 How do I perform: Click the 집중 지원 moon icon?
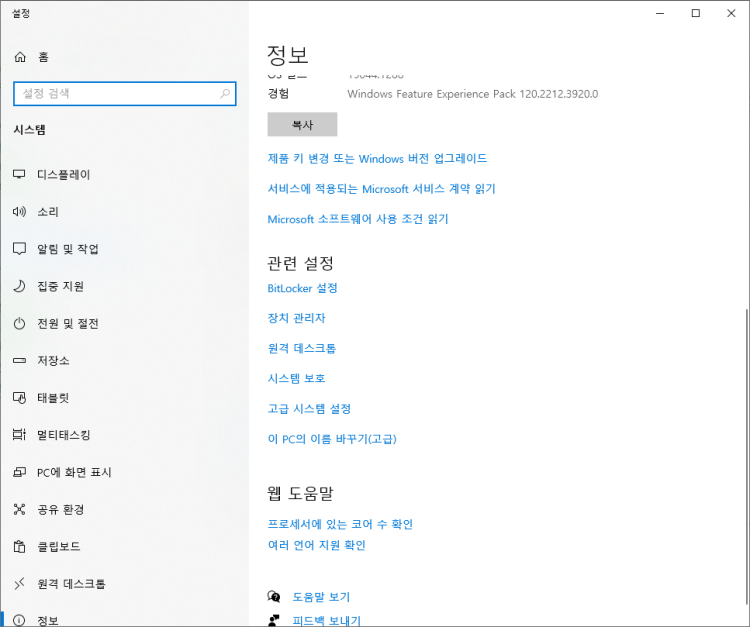[19, 286]
